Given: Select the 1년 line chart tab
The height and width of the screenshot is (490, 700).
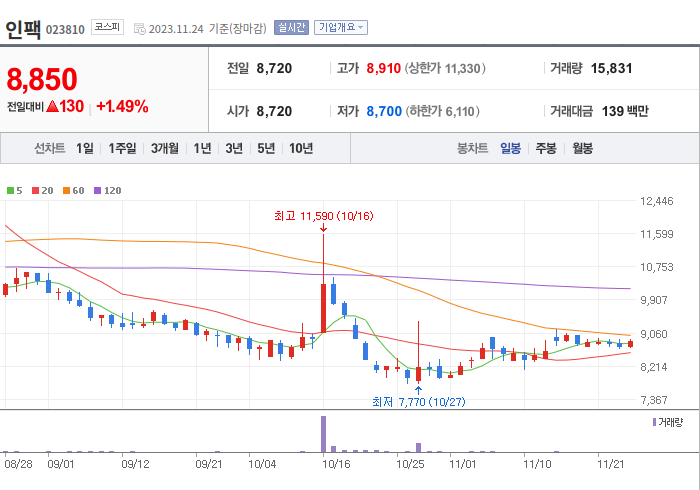Looking at the screenshot, I should tap(202, 148).
